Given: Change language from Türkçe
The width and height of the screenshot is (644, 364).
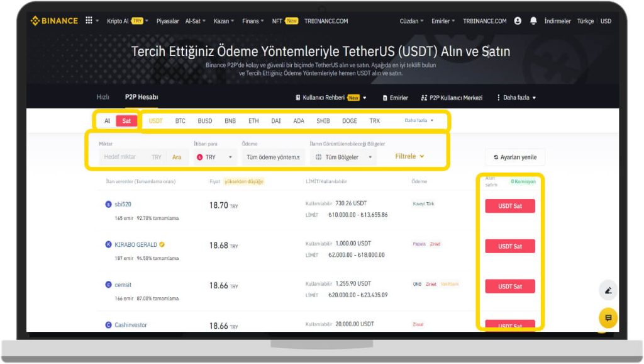Looking at the screenshot, I should [586, 21].
